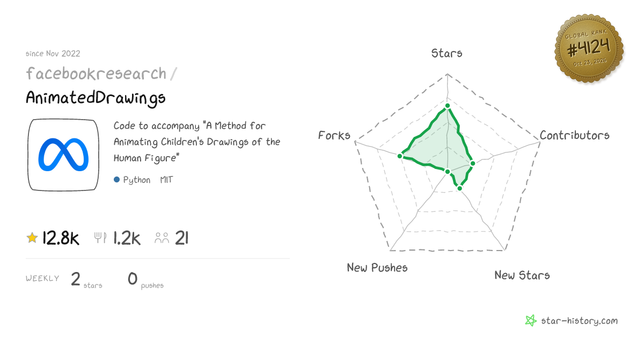
Task: Click the gold Global Rank #4124 badge
Action: click(589, 49)
